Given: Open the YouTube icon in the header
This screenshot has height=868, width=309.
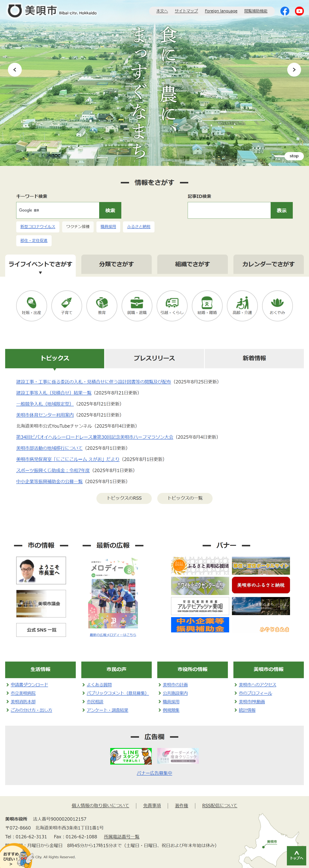Looking at the screenshot, I should tap(299, 11).
